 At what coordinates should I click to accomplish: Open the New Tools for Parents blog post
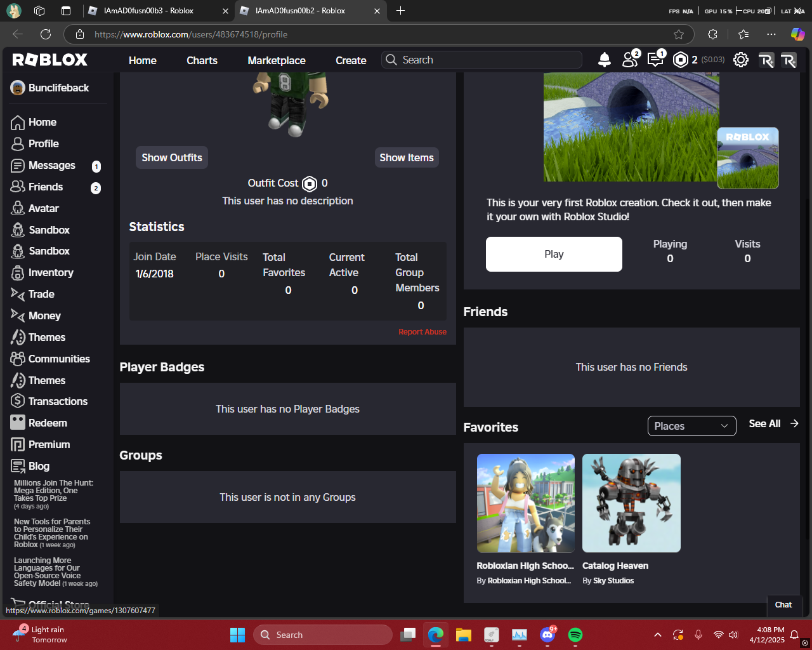click(x=52, y=533)
